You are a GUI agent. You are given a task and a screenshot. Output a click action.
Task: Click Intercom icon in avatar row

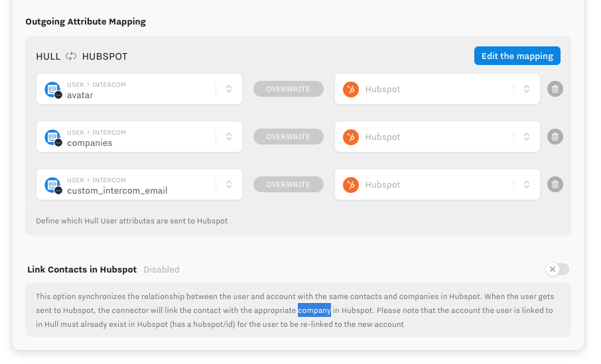click(x=53, y=90)
